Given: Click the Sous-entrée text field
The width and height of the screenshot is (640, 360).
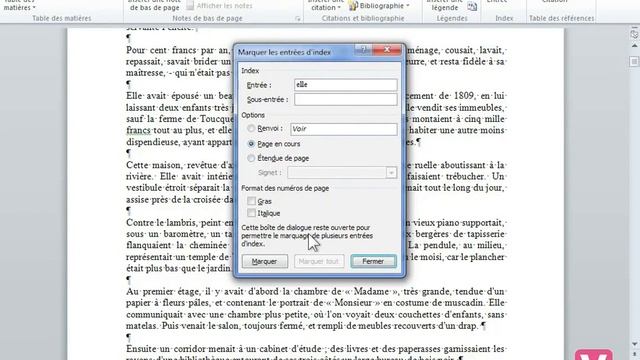Looking at the screenshot, I should 345,99.
